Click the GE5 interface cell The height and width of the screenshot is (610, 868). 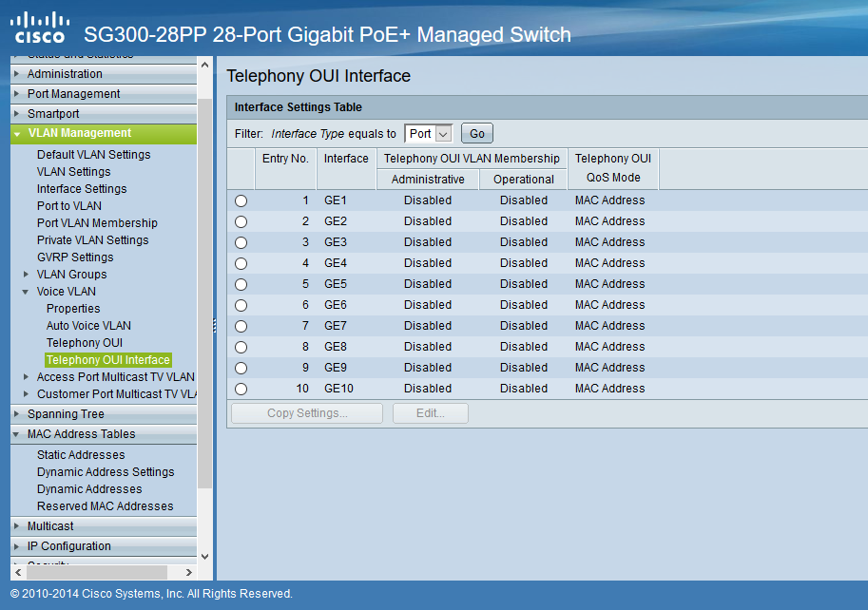336,284
